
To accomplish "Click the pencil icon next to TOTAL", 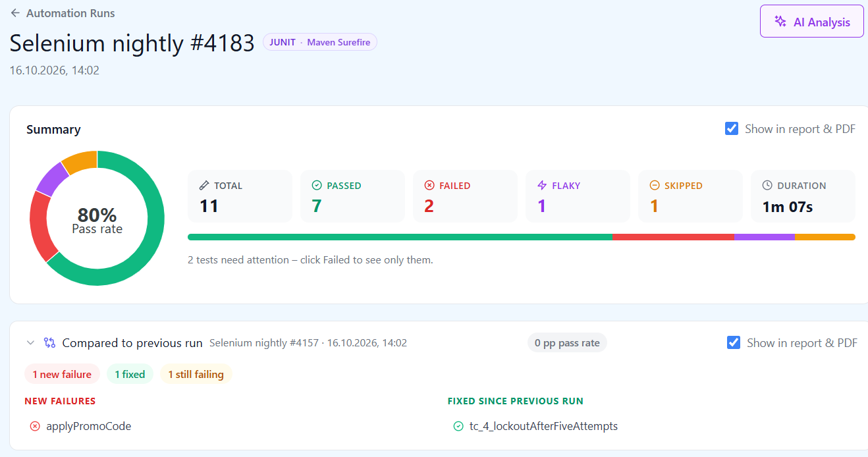I will pyautogui.click(x=204, y=186).
